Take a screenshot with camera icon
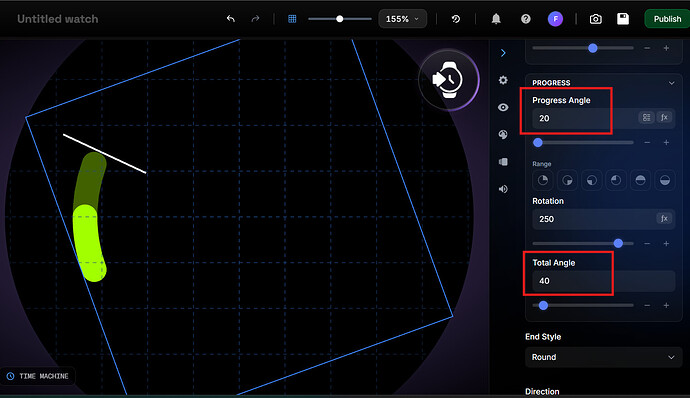 (x=595, y=19)
